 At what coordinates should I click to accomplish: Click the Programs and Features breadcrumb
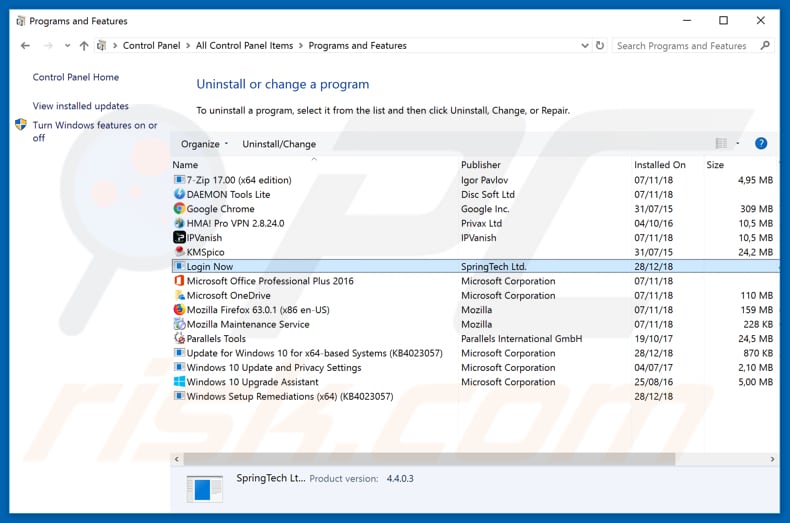357,45
